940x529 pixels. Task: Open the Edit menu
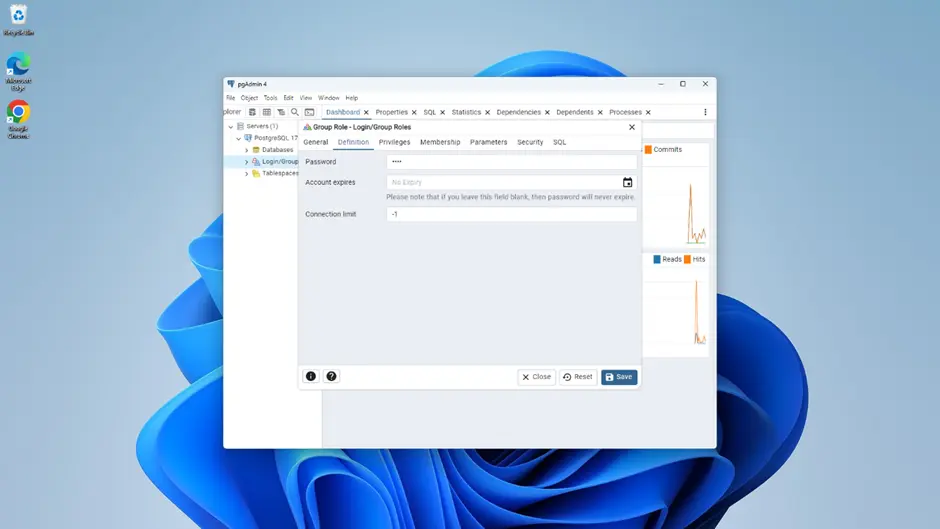point(288,98)
